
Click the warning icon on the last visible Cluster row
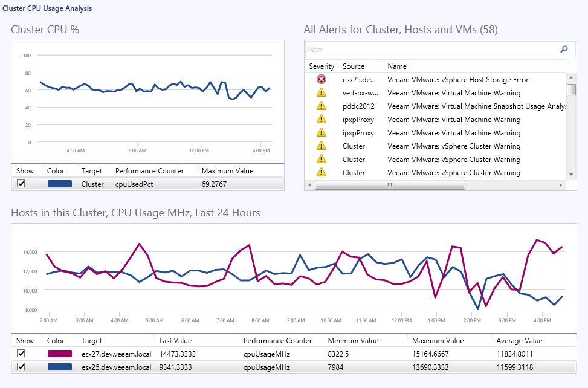pos(322,172)
